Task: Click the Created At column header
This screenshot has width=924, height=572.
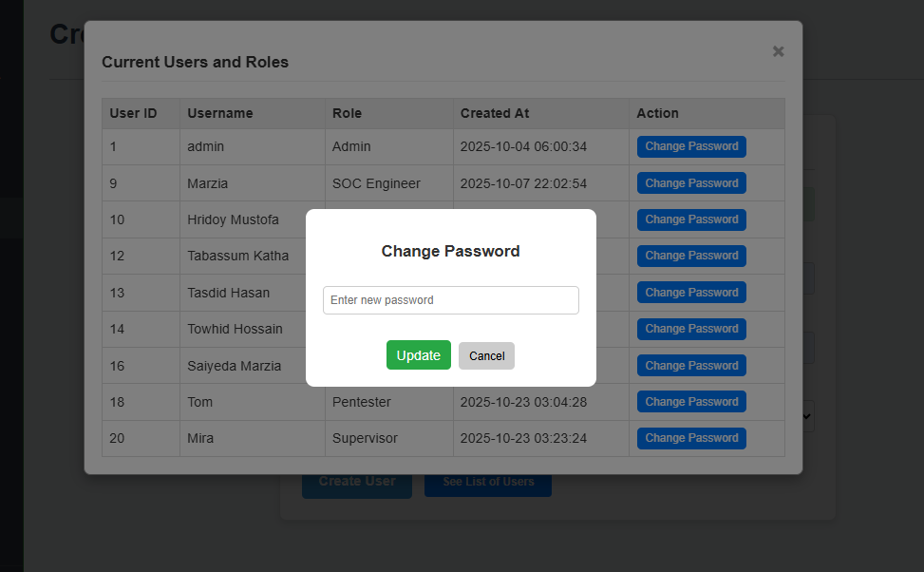Action: [495, 113]
